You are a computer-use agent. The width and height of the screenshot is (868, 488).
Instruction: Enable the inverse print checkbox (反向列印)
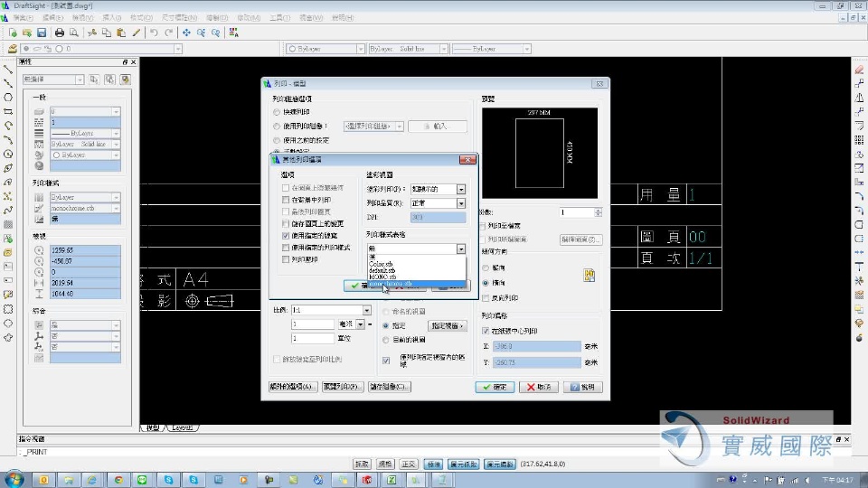pyautogui.click(x=486, y=297)
